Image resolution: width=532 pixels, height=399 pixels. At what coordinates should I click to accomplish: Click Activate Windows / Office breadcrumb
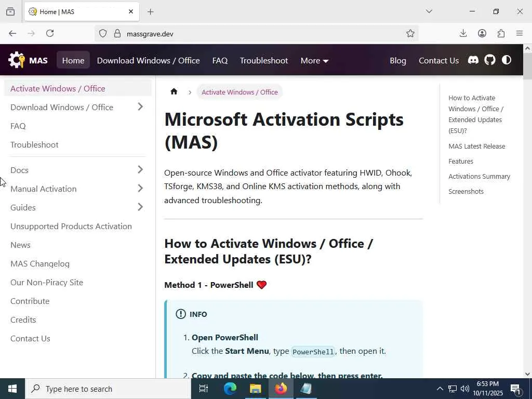(240, 92)
